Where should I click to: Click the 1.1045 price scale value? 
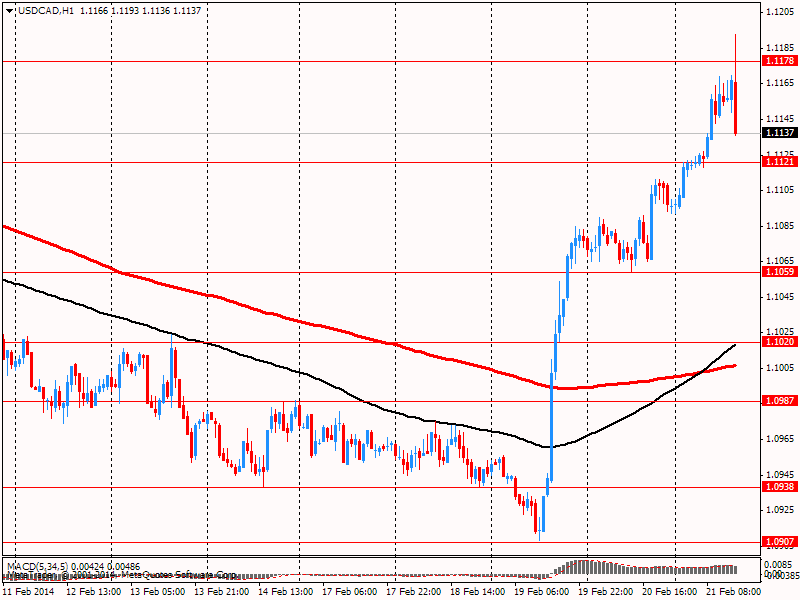tap(781, 297)
